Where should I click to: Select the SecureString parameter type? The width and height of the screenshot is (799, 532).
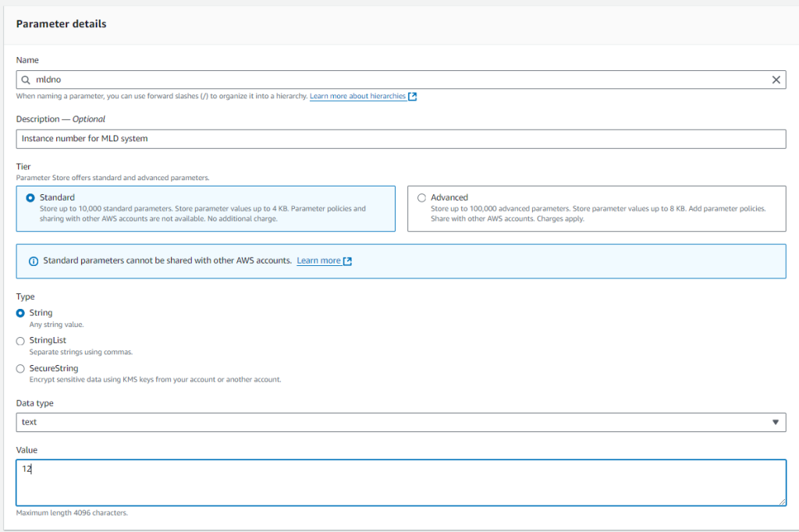point(20,368)
